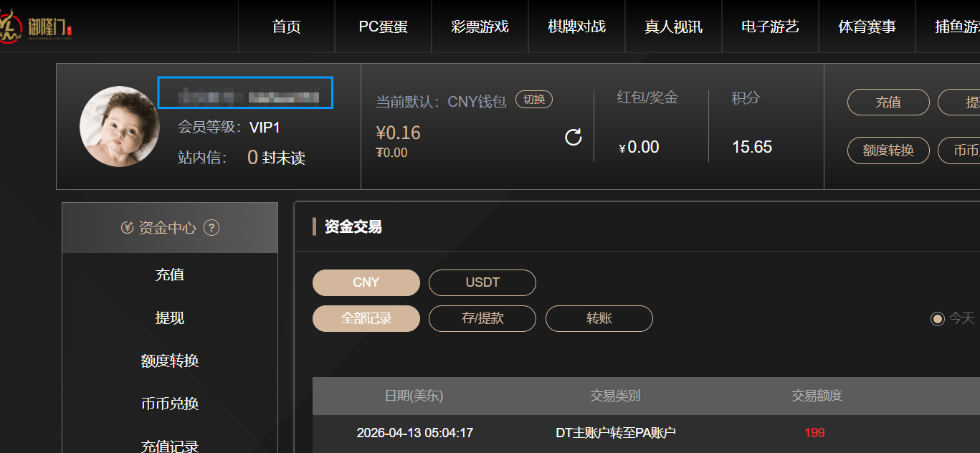Screen dimensions: 980x453
Task: Open 币币兑换 in the sidebar
Action: point(170,404)
